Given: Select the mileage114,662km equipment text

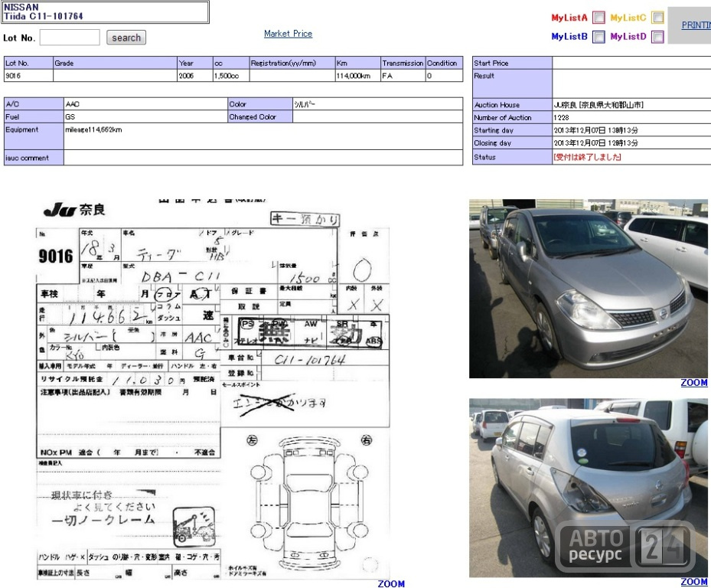Looking at the screenshot, I should pyautogui.click(x=93, y=129).
